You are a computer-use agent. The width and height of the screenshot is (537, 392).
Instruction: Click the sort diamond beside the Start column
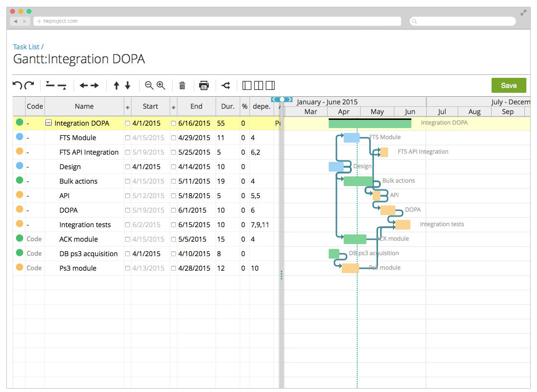pyautogui.click(x=128, y=106)
